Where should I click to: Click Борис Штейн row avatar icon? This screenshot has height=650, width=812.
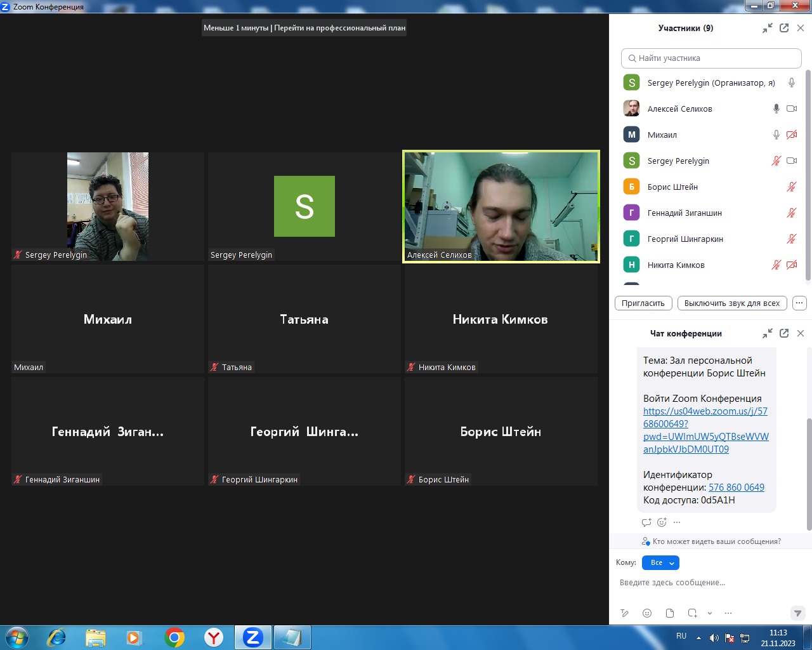[631, 187]
